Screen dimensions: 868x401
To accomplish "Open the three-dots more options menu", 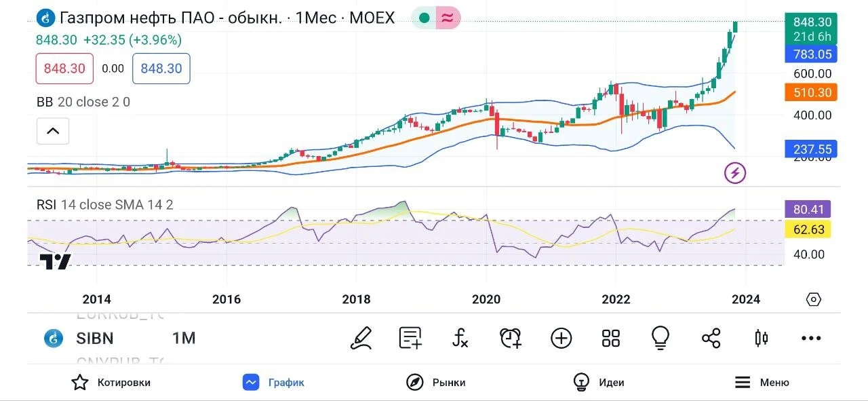I will point(811,338).
